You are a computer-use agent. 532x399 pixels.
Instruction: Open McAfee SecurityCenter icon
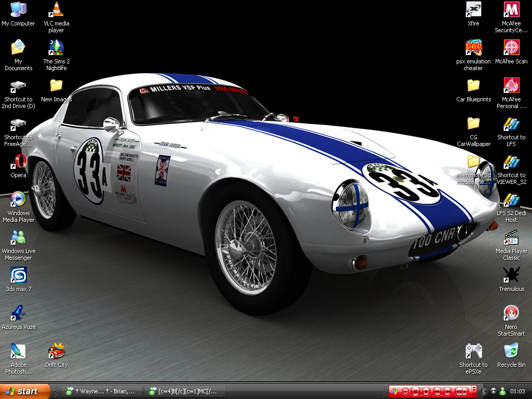tap(511, 17)
